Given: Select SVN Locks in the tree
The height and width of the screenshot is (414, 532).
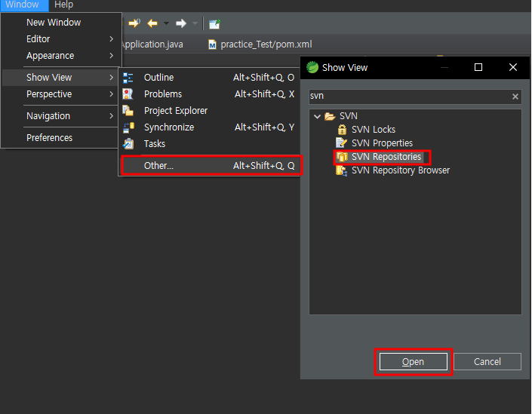Looking at the screenshot, I should pos(374,130).
